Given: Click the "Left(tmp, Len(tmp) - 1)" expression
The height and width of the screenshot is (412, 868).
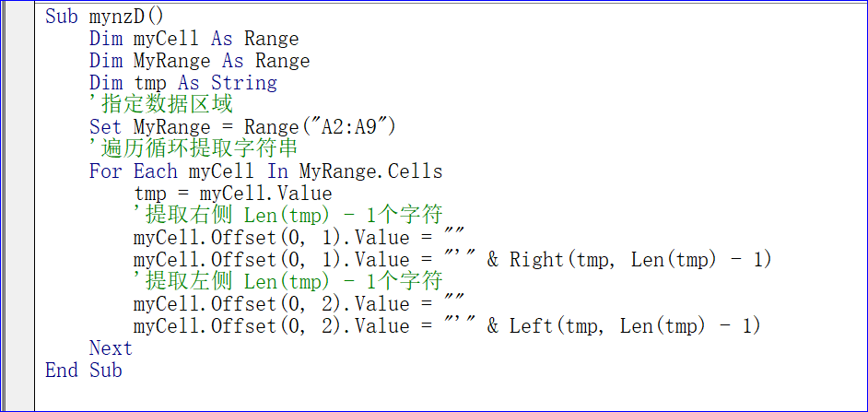Looking at the screenshot, I should click(x=635, y=325).
